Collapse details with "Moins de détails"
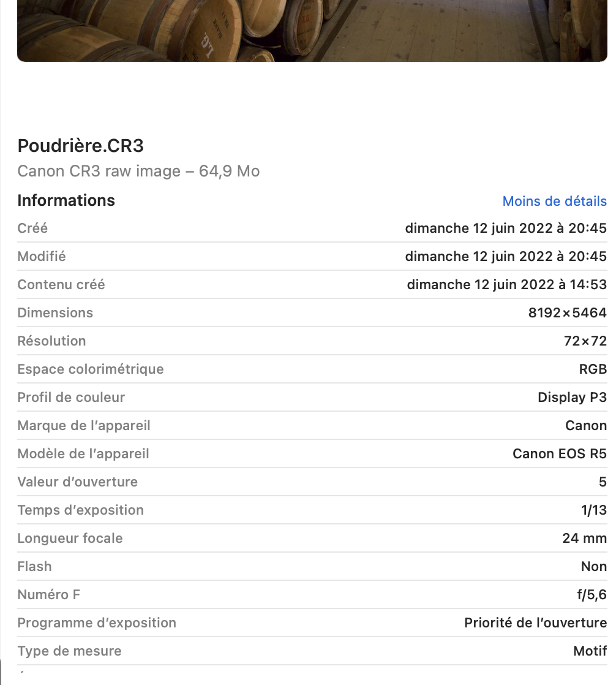This screenshot has width=616, height=685. [554, 201]
